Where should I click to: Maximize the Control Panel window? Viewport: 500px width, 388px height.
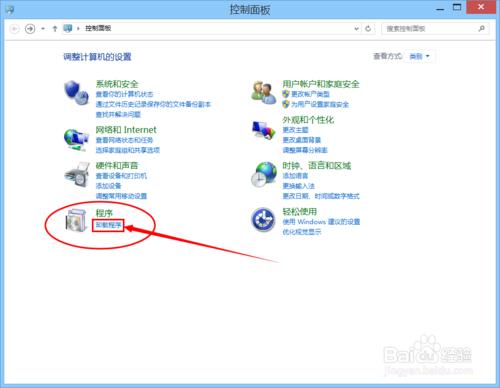point(457,8)
